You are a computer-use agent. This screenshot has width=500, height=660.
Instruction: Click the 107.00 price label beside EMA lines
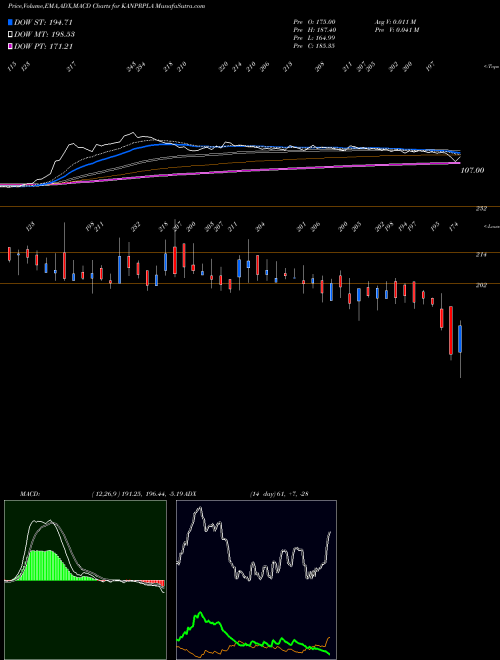pos(472,170)
